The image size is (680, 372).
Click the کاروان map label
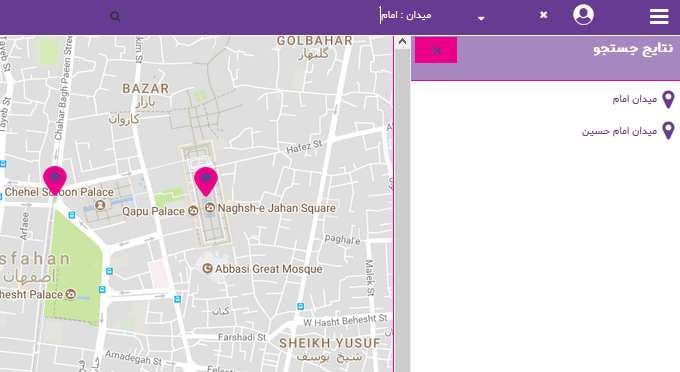[124, 119]
